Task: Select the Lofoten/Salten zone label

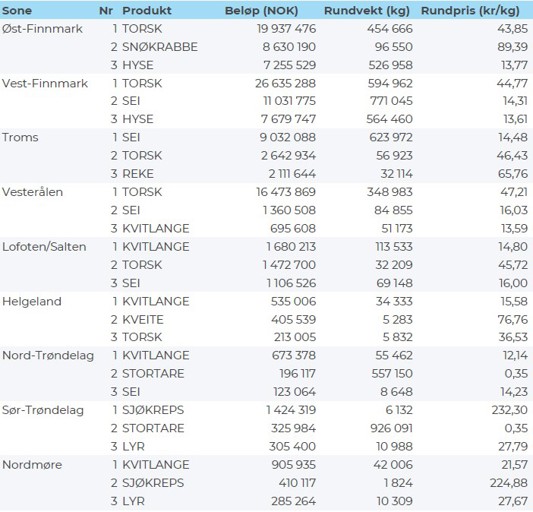Action: pyautogui.click(x=44, y=246)
